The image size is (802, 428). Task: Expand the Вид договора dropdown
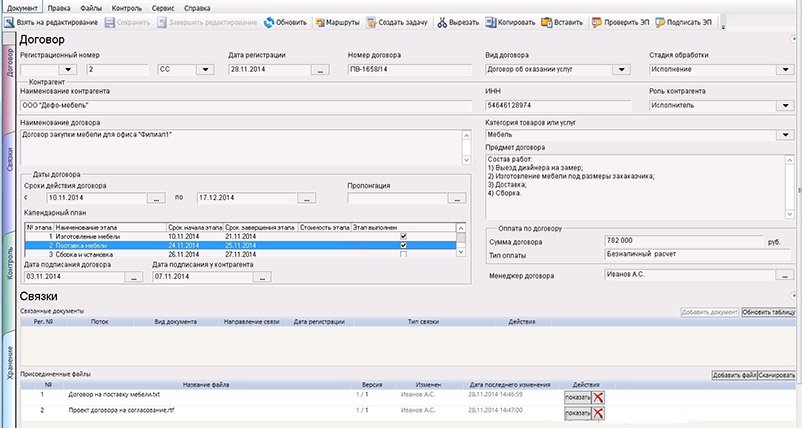[x=621, y=70]
